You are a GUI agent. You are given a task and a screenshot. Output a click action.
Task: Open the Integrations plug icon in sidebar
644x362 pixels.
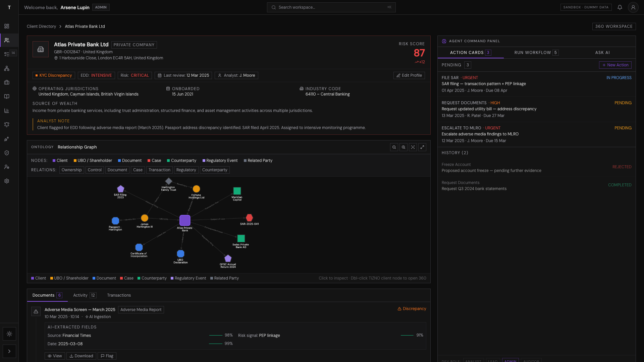click(7, 139)
